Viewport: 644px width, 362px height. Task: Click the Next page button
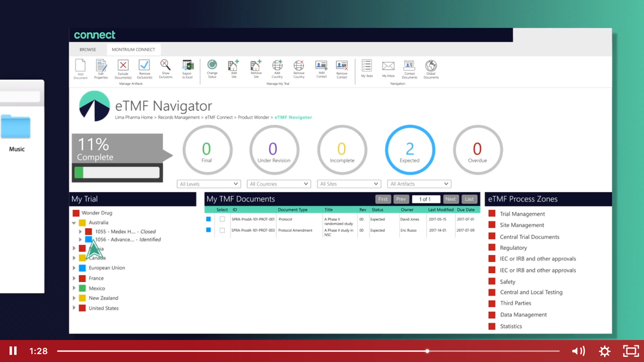pos(451,199)
